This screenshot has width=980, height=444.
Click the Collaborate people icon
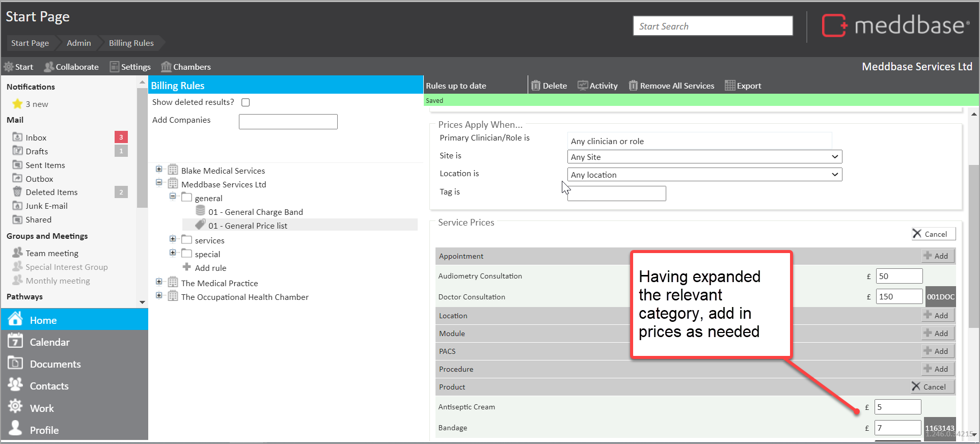(x=49, y=67)
